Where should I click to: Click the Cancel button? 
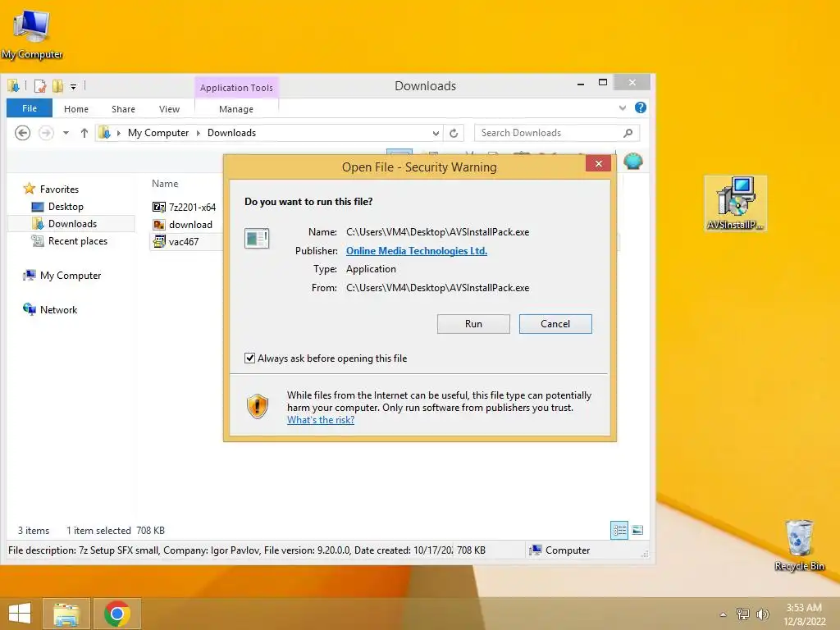click(x=555, y=323)
